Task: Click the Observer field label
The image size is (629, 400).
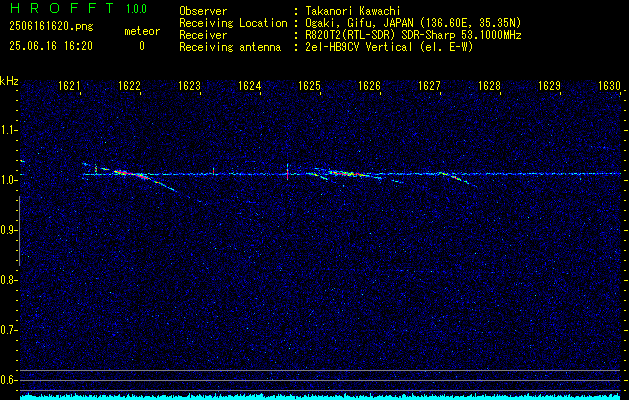Action: click(203, 11)
